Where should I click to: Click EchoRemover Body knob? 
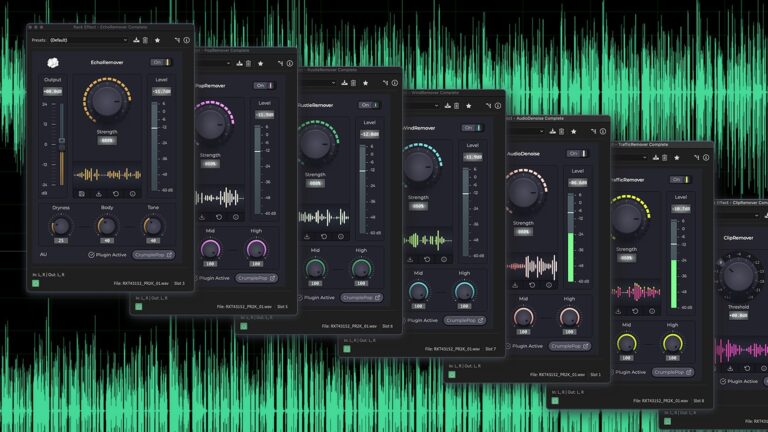coord(107,226)
